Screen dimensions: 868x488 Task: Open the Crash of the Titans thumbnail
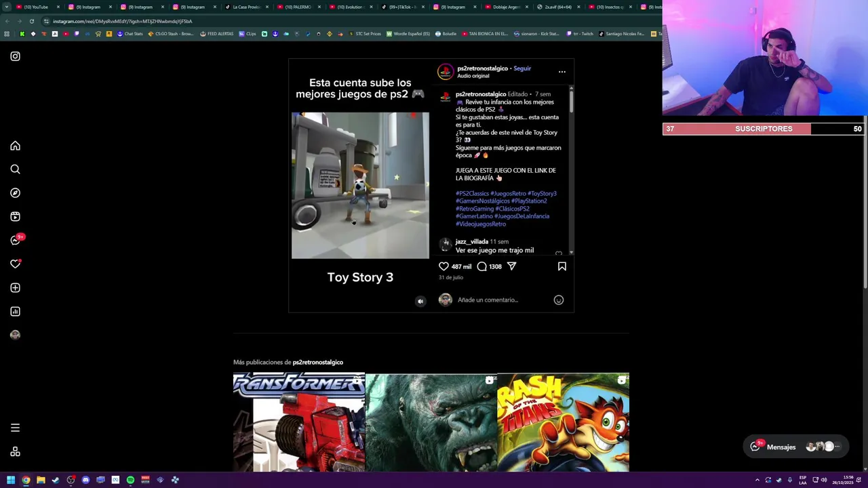click(563, 422)
